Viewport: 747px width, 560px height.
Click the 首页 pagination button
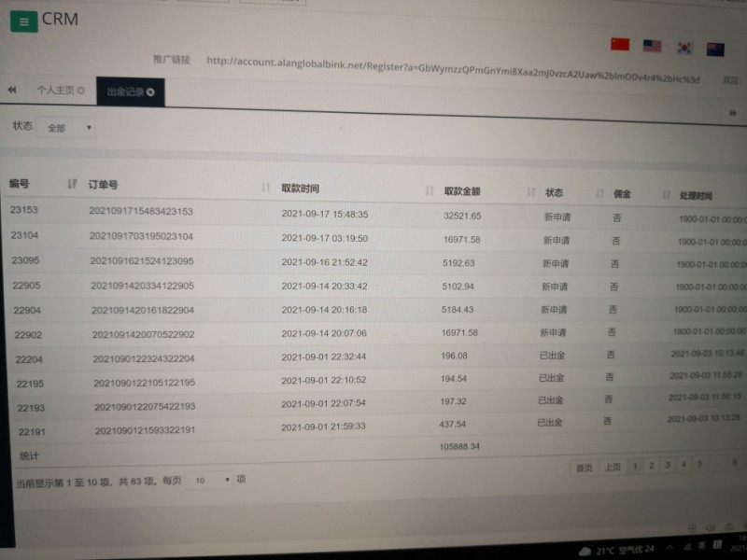coord(585,468)
